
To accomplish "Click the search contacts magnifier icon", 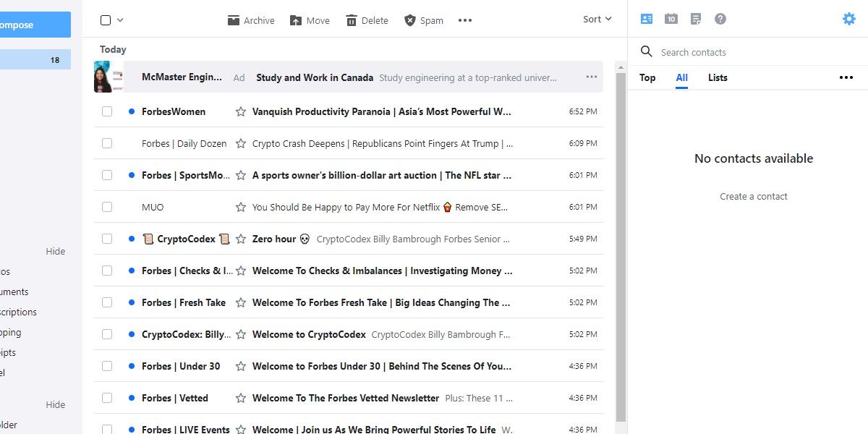I will tap(644, 51).
